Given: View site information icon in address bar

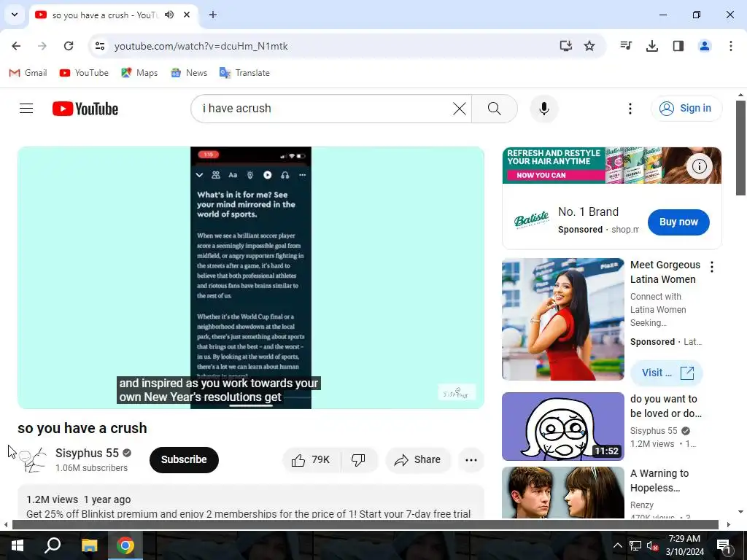Looking at the screenshot, I should tap(100, 46).
